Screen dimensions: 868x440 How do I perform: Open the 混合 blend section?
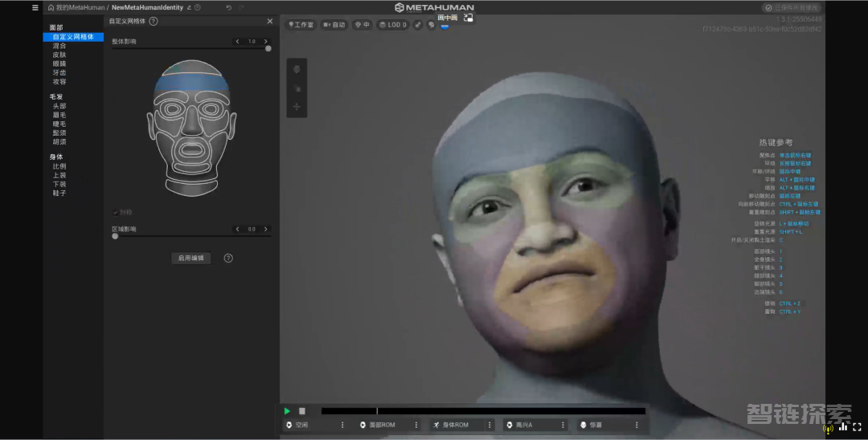click(x=59, y=46)
